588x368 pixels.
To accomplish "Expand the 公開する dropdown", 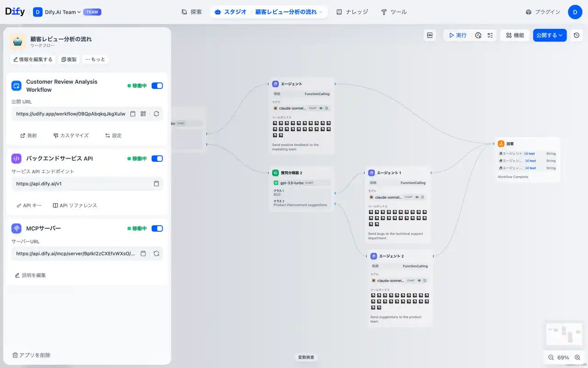I will (x=549, y=35).
